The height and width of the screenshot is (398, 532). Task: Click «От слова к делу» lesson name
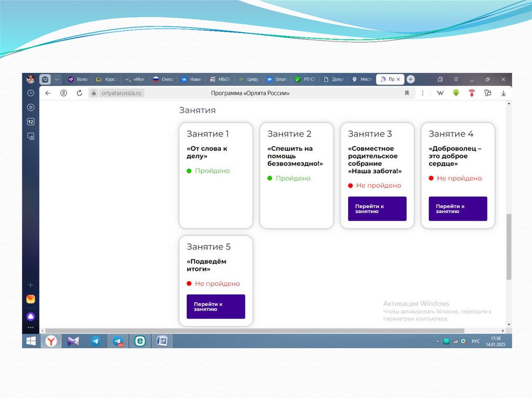click(x=207, y=152)
